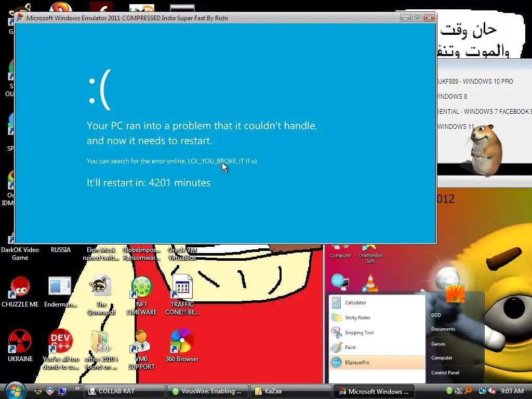
Task: Open Control Panel in the start menu
Action: click(445, 373)
